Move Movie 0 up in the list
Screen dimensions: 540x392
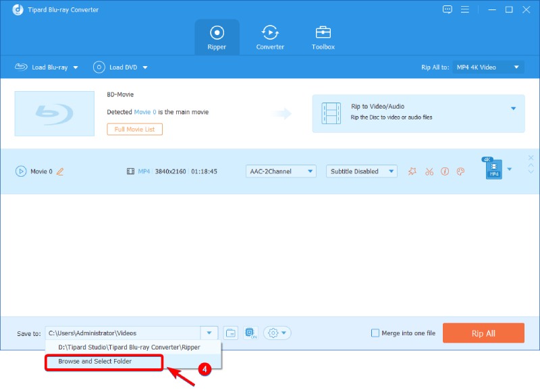tap(531, 165)
